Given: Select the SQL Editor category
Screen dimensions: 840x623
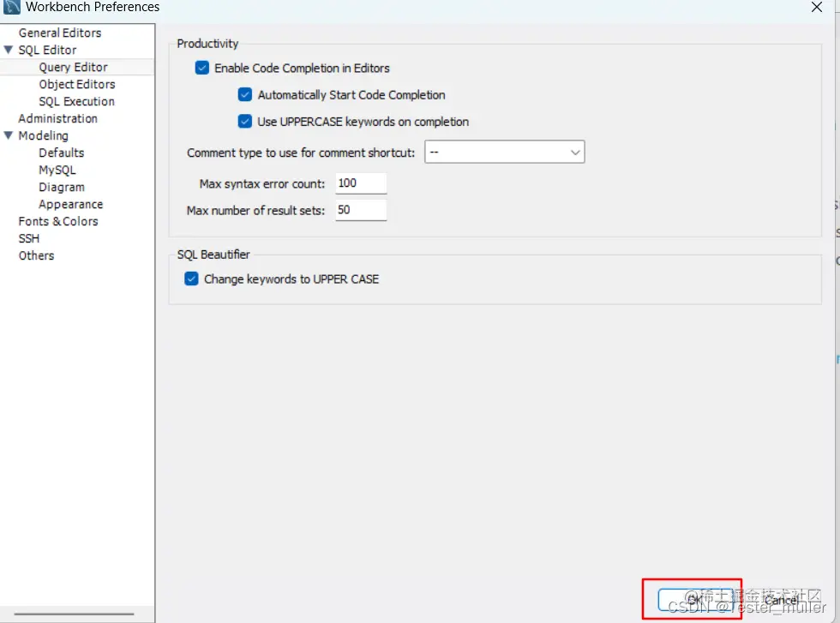Looking at the screenshot, I should pos(47,50).
